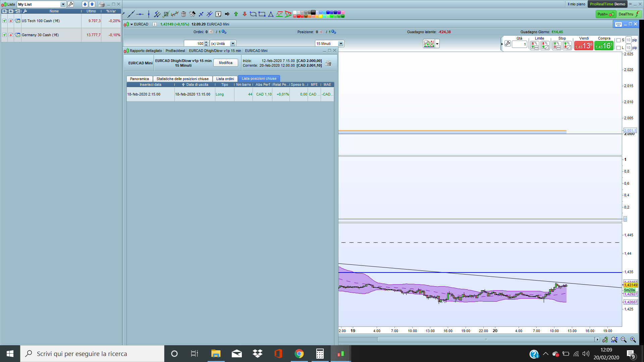Enable the S stop pip checkbox
This screenshot has height=362, width=644.
(619, 40)
